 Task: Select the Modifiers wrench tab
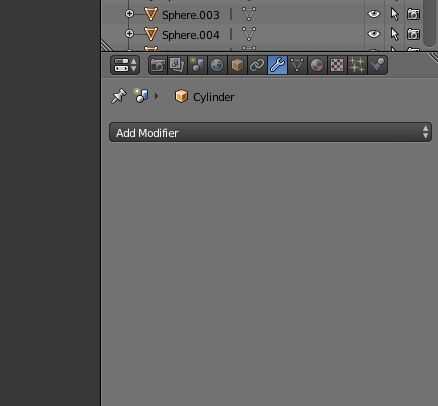(x=277, y=65)
